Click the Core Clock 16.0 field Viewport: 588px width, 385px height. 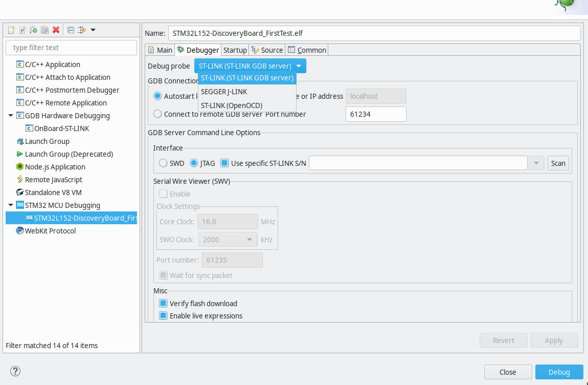(x=228, y=222)
